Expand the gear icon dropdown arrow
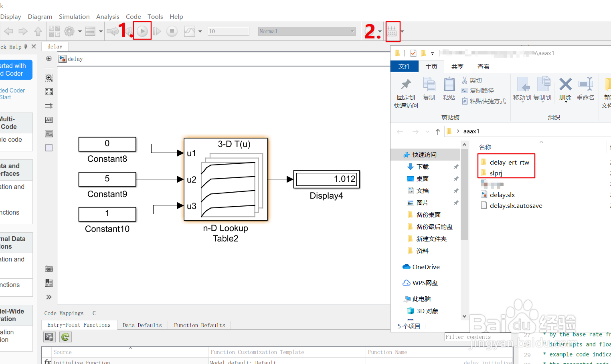 [x=80, y=31]
